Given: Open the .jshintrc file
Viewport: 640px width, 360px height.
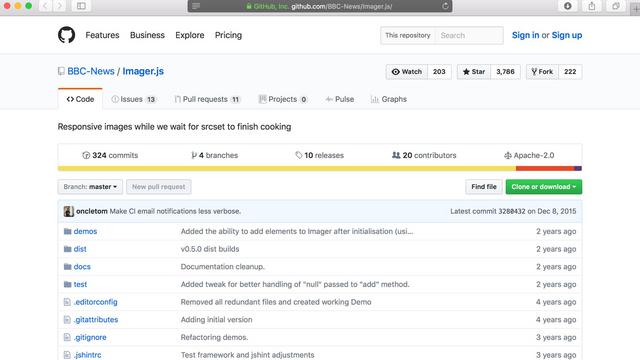Looking at the screenshot, I should point(88,355).
